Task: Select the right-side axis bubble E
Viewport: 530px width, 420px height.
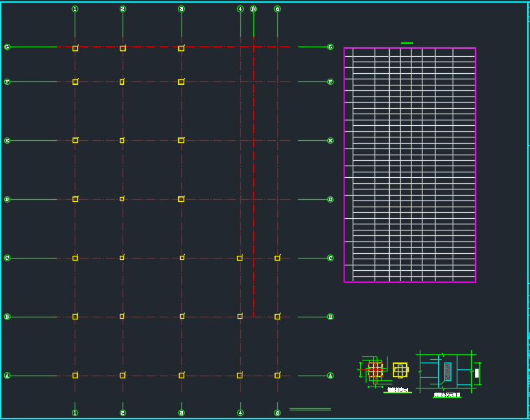Action: pos(330,140)
